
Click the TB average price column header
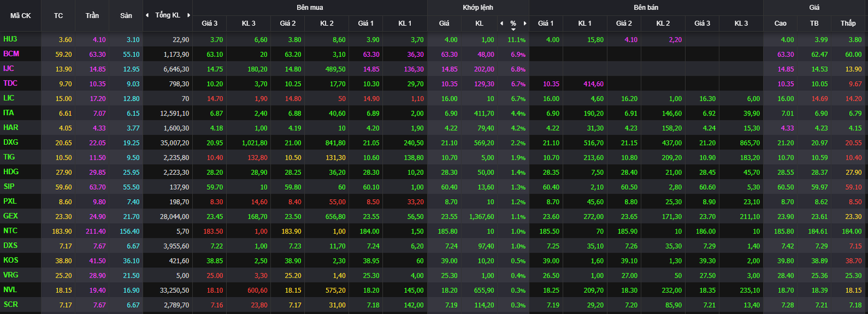[814, 23]
